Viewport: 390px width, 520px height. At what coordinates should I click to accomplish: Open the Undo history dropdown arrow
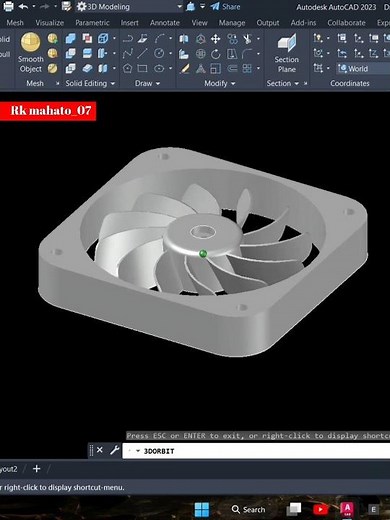[x=34, y=6]
